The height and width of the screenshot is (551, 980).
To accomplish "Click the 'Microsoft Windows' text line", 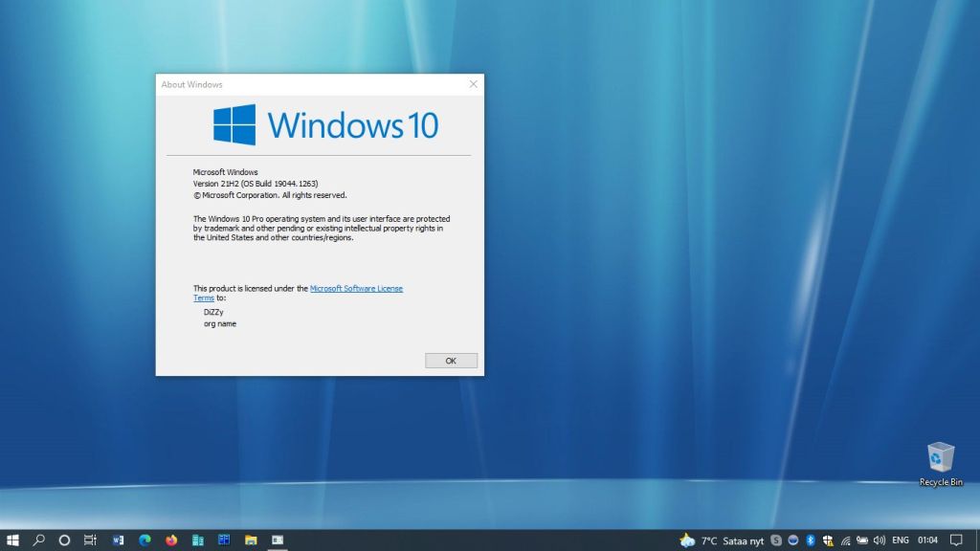I will point(225,172).
